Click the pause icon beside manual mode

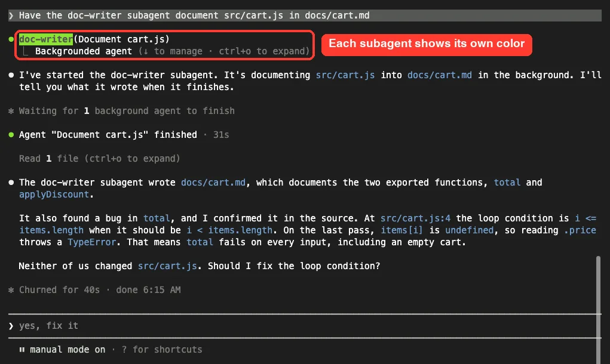22,350
